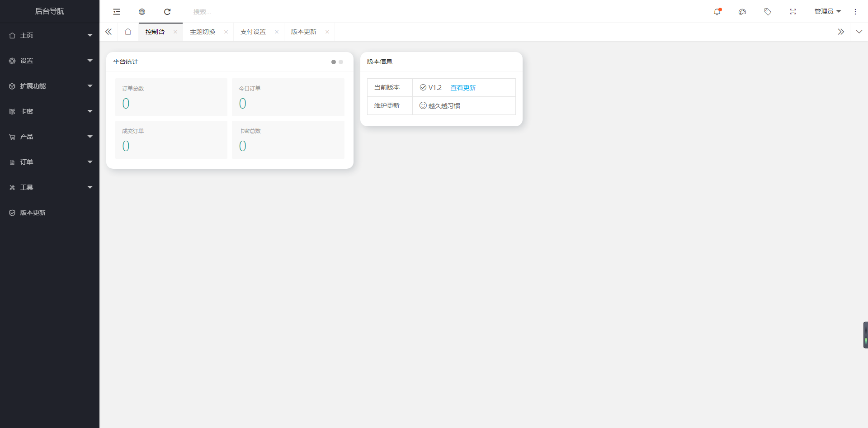Open the theme palette icon
Image resolution: width=868 pixels, height=428 pixels.
click(x=742, y=12)
